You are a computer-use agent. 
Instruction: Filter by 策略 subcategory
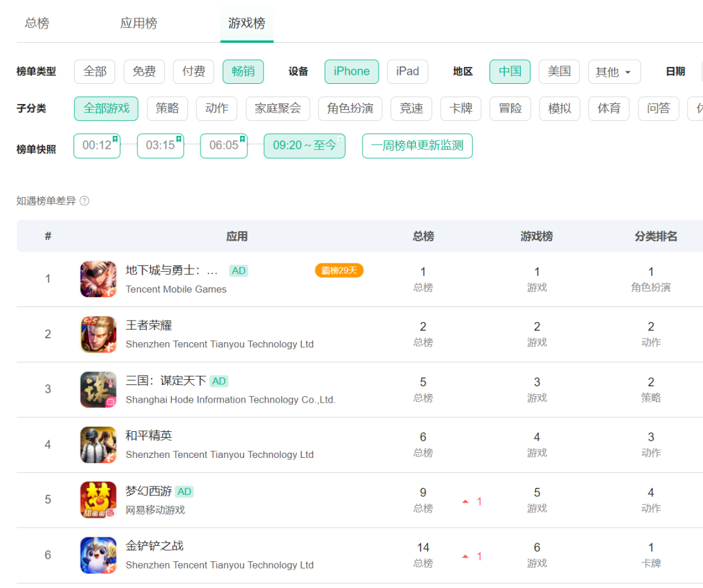click(167, 109)
